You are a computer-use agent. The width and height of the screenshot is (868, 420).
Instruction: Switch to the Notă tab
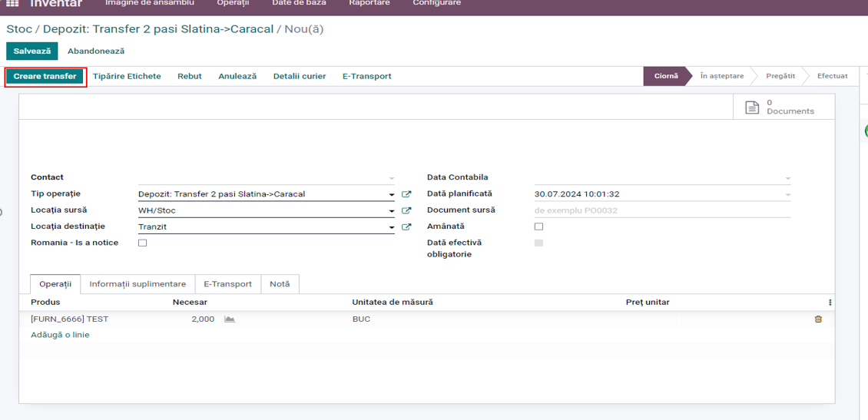point(280,284)
